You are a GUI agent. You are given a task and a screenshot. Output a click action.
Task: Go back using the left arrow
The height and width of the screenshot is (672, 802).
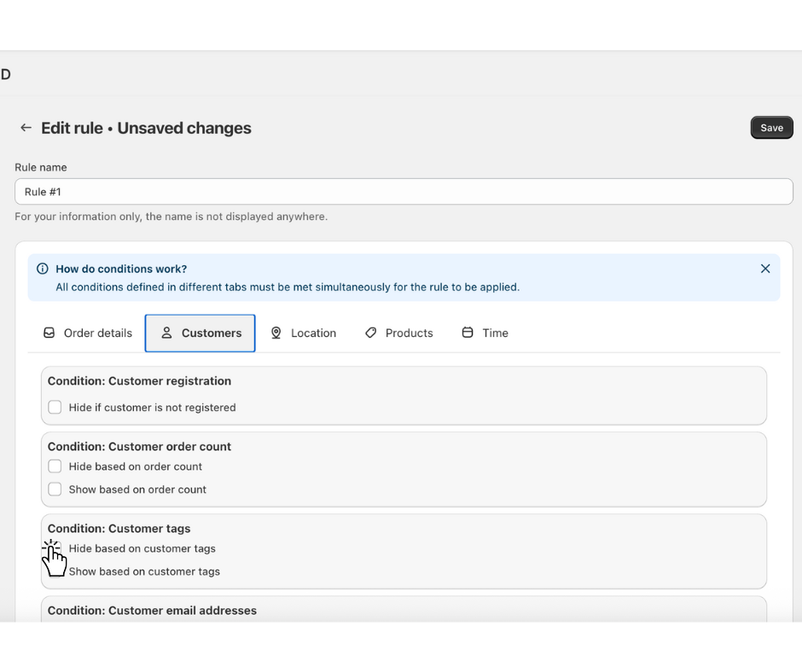click(26, 128)
